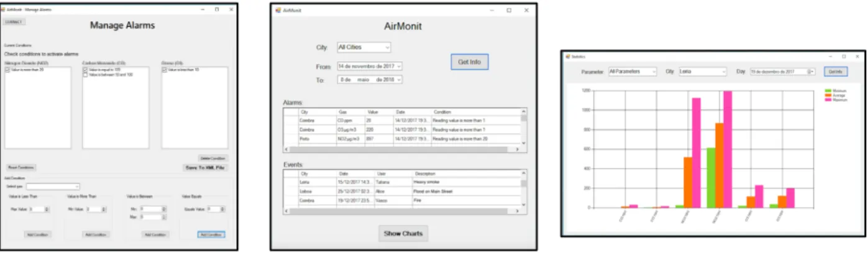The image size is (868, 253).
Task: Click the Delete Condition button
Action: tap(213, 158)
